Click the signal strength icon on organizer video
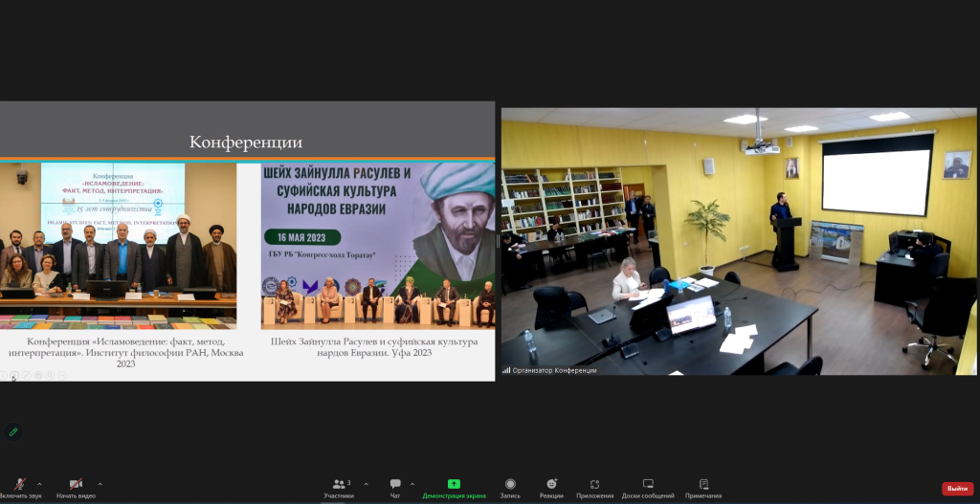Viewport: 980px width, 504px height. [x=506, y=370]
